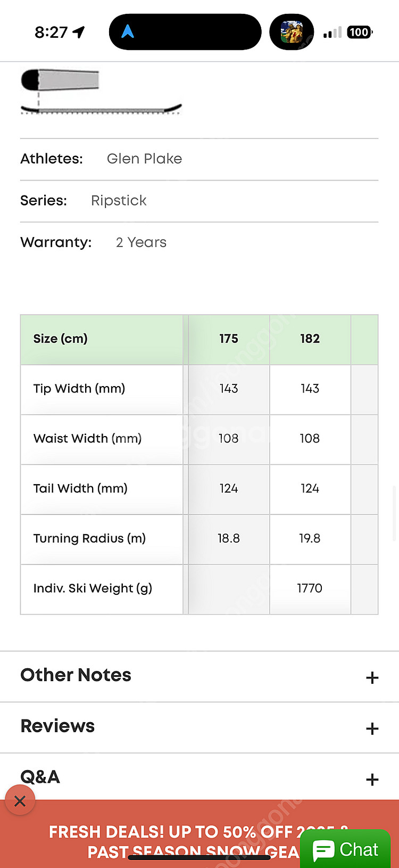Tap the plus icon beside Reviews
The height and width of the screenshot is (868, 399).
click(x=372, y=728)
